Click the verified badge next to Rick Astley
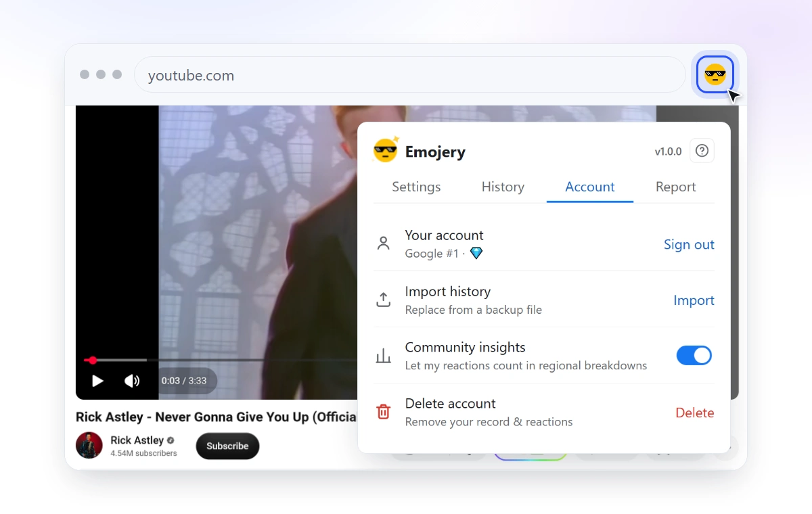 171,440
